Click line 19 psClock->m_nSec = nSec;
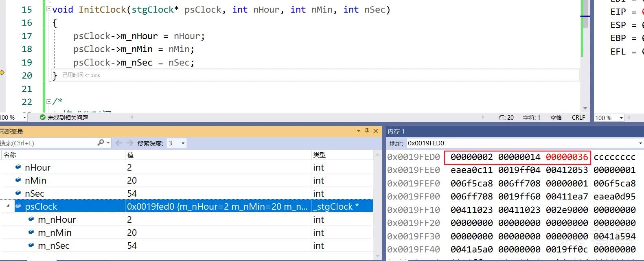 (134, 63)
